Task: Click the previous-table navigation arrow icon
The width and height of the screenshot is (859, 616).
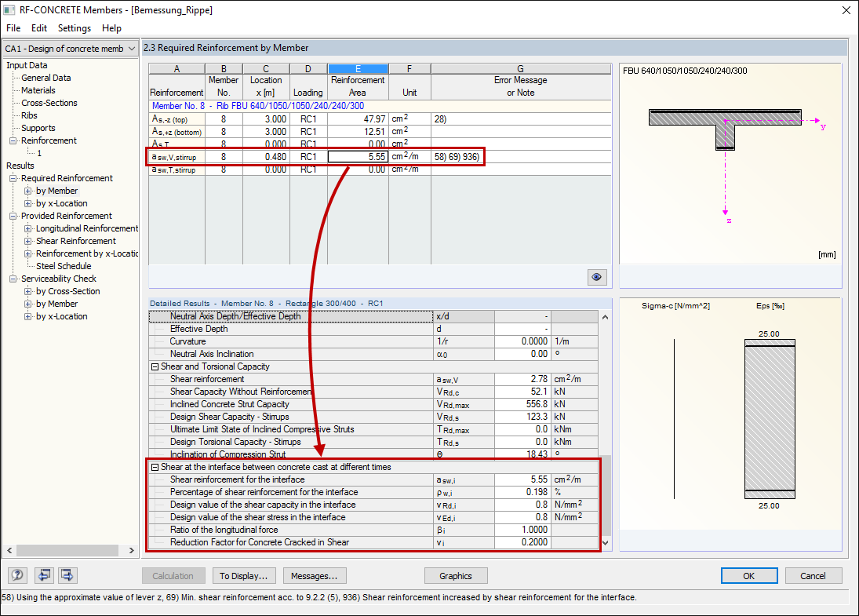Action: click(x=44, y=575)
